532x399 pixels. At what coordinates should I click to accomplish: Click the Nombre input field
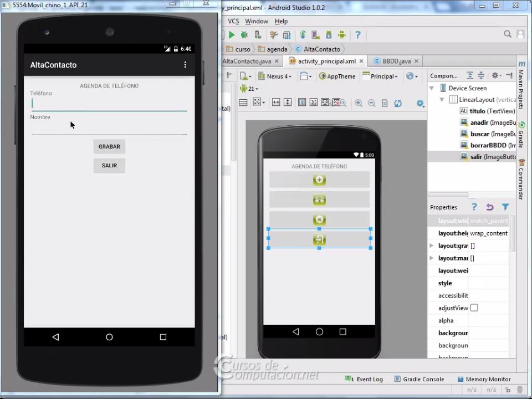point(109,128)
